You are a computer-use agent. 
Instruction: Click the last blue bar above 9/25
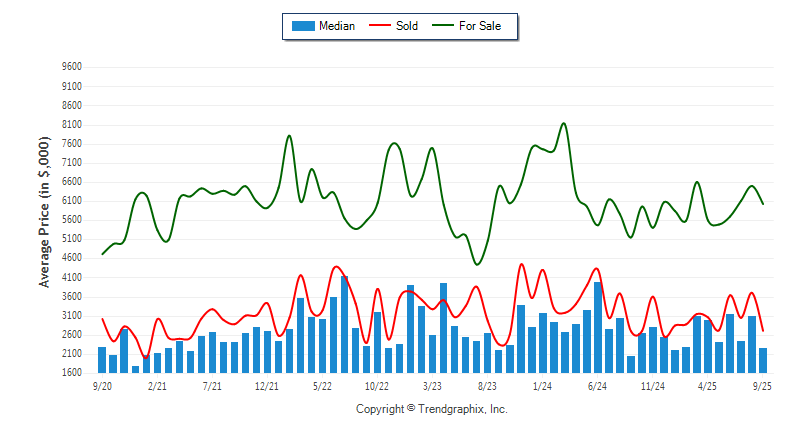pyautogui.click(x=763, y=360)
